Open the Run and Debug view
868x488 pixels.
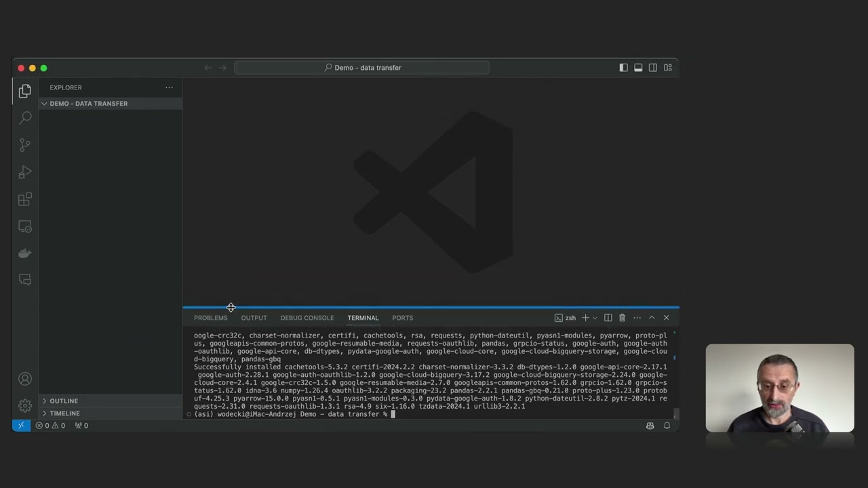25,172
